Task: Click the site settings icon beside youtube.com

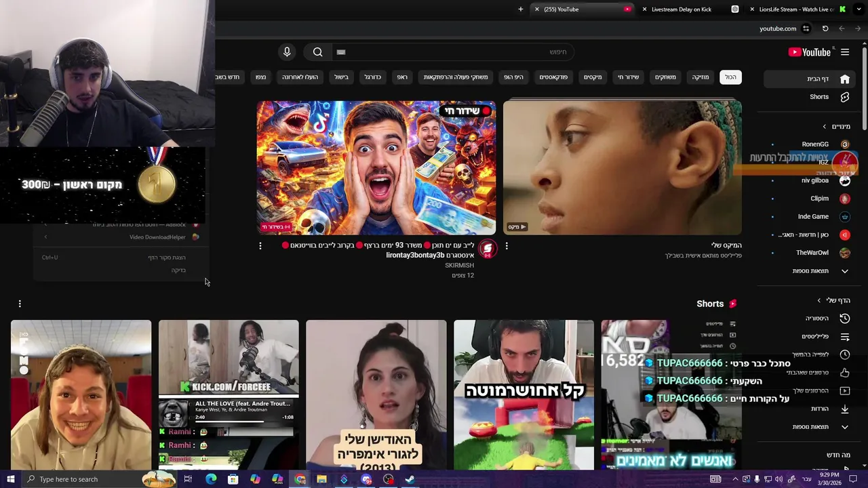Action: 806,28
